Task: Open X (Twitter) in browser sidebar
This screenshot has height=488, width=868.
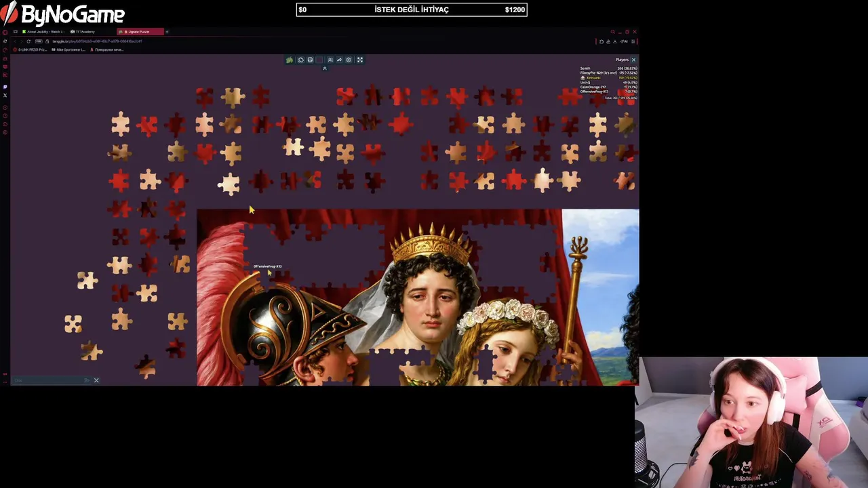Action: pos(5,95)
